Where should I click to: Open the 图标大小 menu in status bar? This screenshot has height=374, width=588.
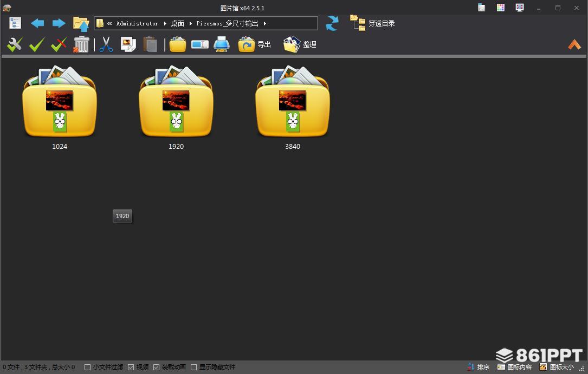(x=557, y=367)
